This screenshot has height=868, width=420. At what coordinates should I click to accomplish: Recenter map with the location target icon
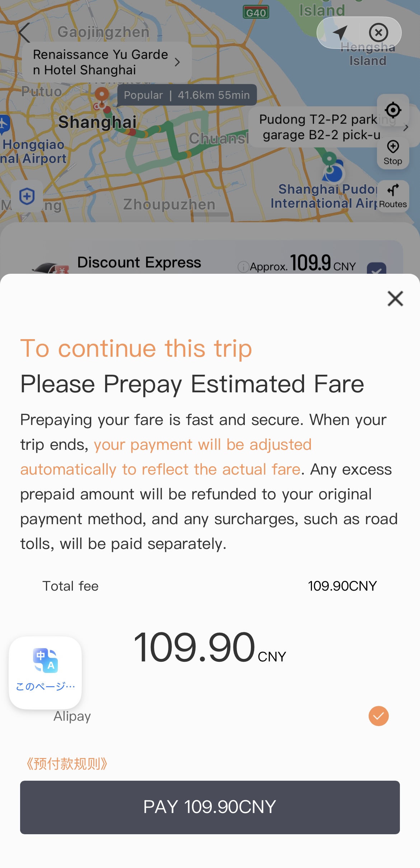[393, 110]
